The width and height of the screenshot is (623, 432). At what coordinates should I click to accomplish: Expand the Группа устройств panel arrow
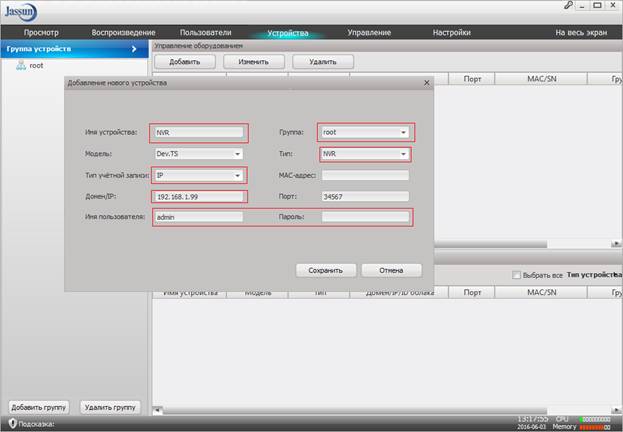[x=134, y=49]
